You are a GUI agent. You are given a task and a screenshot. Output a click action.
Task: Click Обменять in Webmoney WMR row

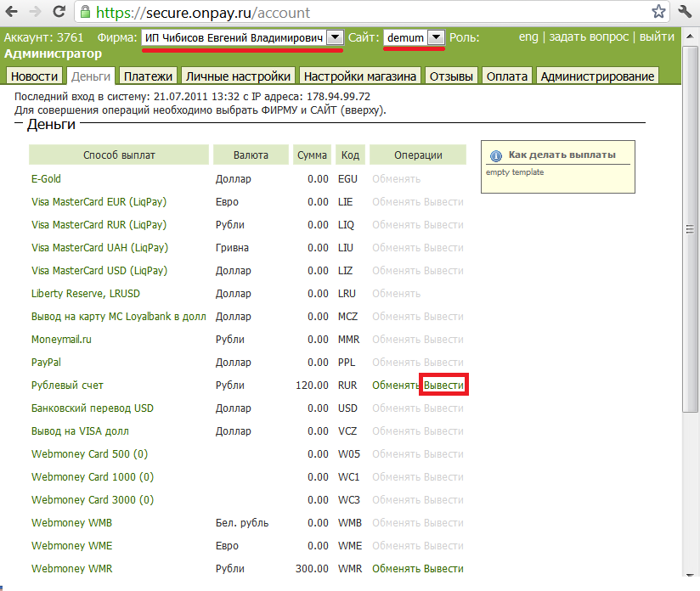click(396, 569)
